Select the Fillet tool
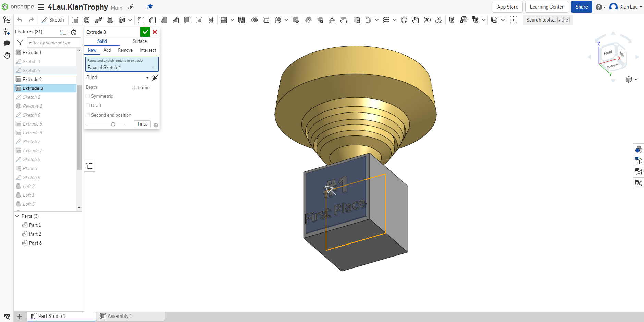The height and width of the screenshot is (322, 644). [141, 20]
